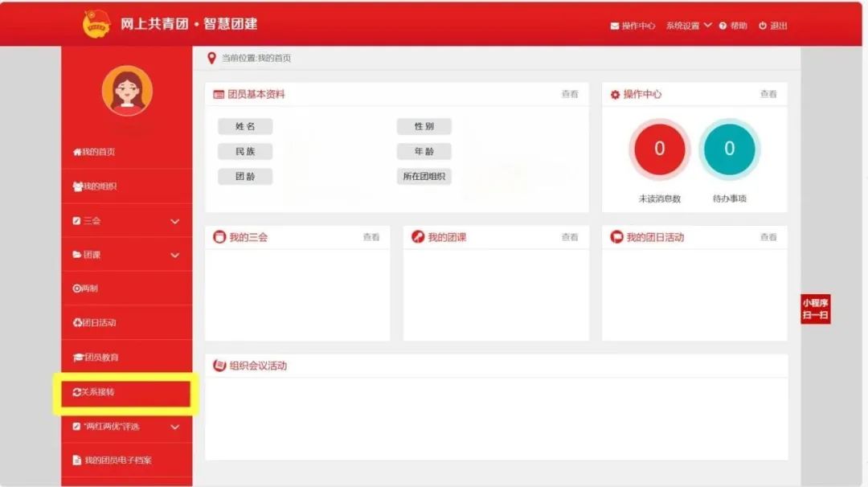Select "两红两优"评选 sidebar item
Viewport: 868px width, 487px height.
(127, 427)
